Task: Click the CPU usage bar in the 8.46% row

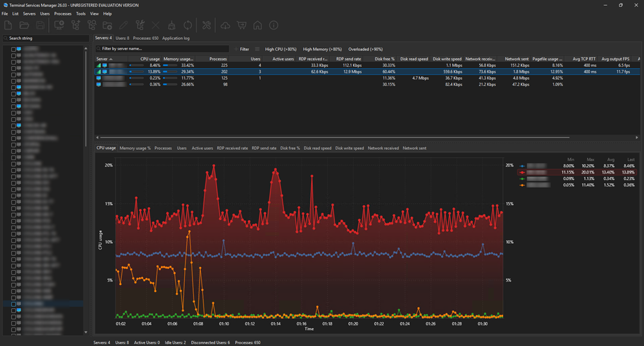Action: (137, 65)
